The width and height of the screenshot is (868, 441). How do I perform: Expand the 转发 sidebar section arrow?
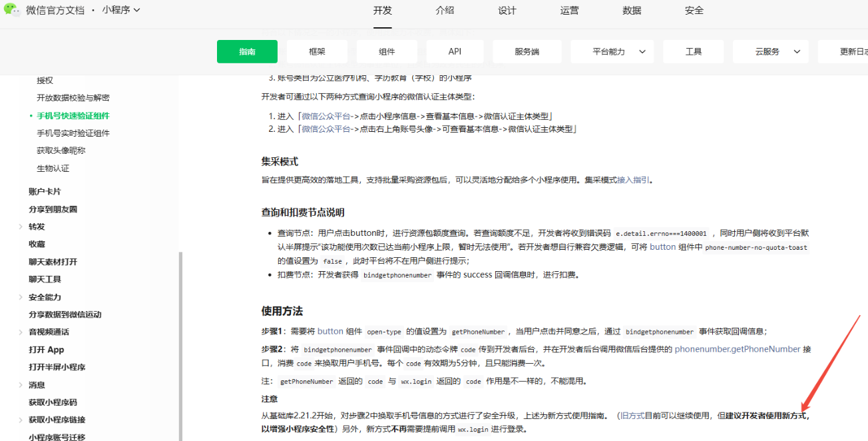coord(21,226)
